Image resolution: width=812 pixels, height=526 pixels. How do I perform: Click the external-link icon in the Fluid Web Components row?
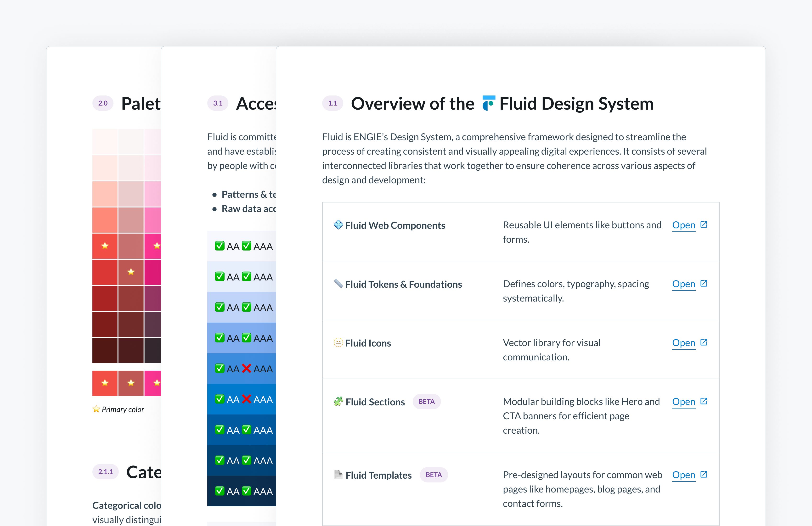click(x=704, y=224)
